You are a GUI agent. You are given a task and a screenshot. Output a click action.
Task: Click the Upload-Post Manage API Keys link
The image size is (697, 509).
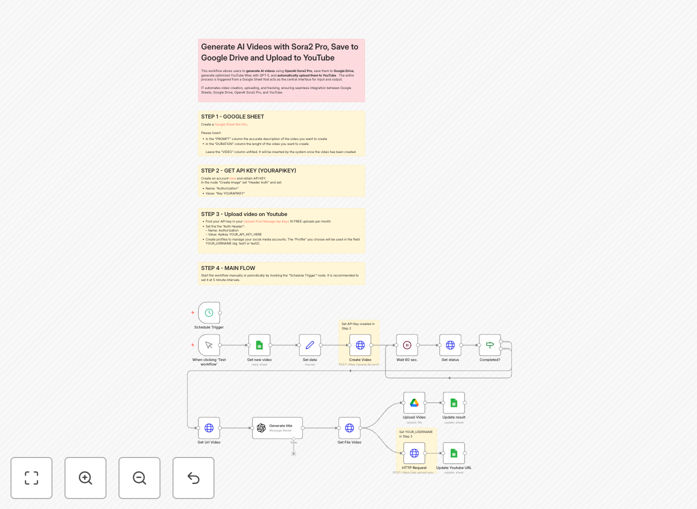click(266, 221)
